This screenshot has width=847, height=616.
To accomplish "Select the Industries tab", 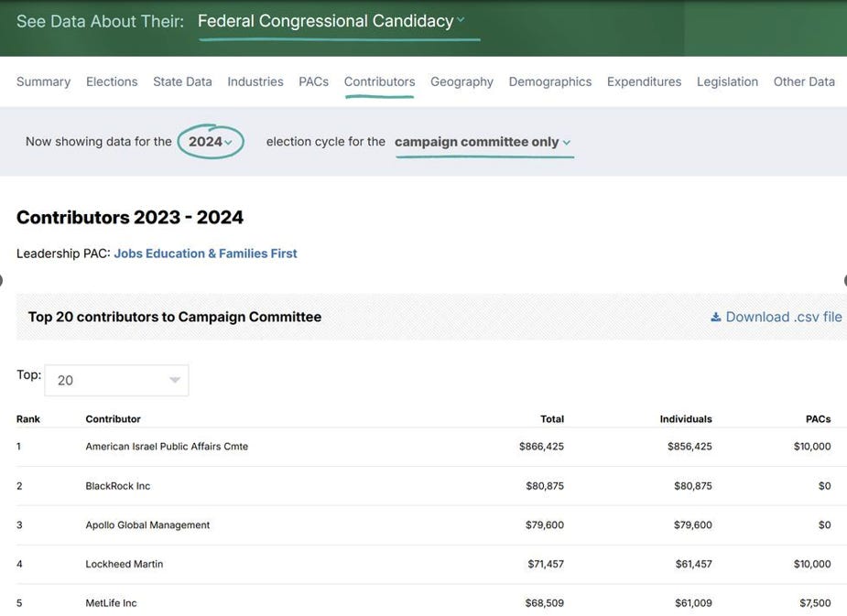I will tap(255, 81).
